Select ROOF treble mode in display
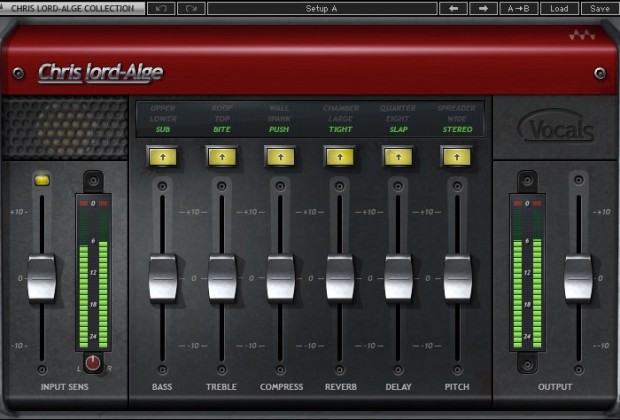 (x=222, y=108)
